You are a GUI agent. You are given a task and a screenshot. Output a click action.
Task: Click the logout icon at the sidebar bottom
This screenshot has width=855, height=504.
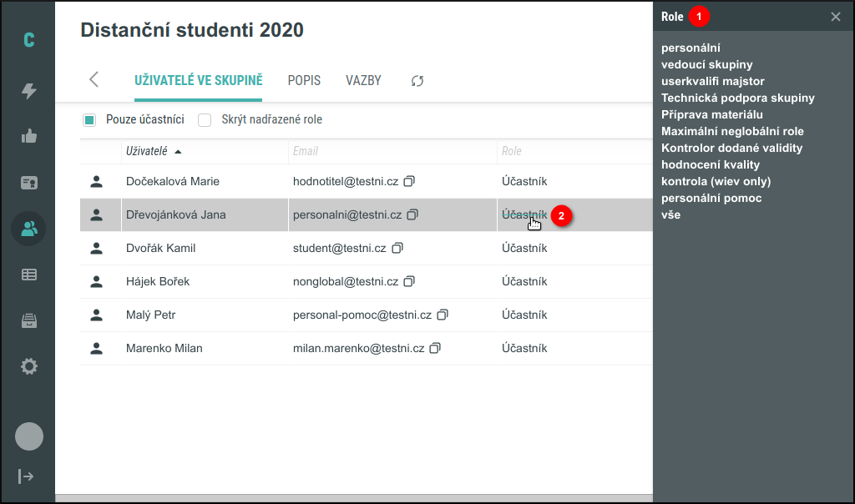28,476
